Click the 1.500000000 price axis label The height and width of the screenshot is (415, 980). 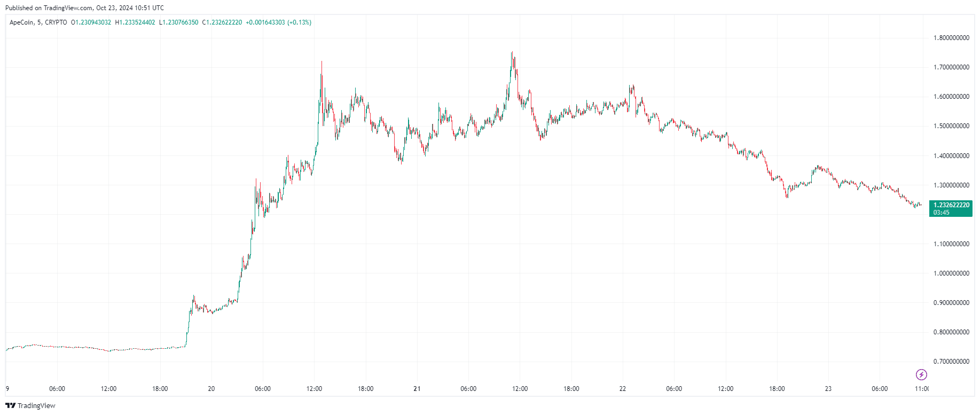pyautogui.click(x=951, y=126)
